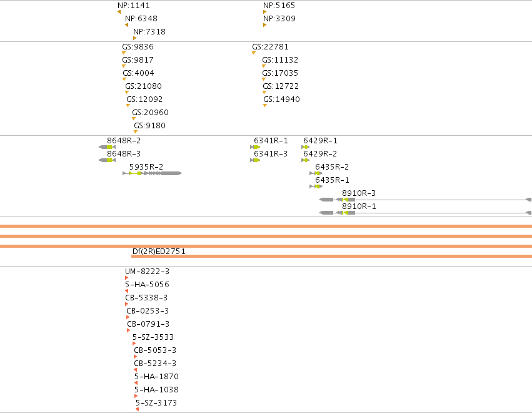Screen dimensions: 532x413
Task: Select the GS:12722 insertion label
Action: click(x=281, y=86)
